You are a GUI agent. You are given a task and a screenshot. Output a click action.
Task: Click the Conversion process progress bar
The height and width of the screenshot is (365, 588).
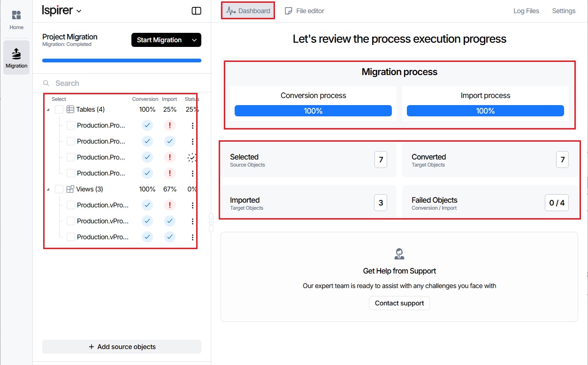point(313,111)
